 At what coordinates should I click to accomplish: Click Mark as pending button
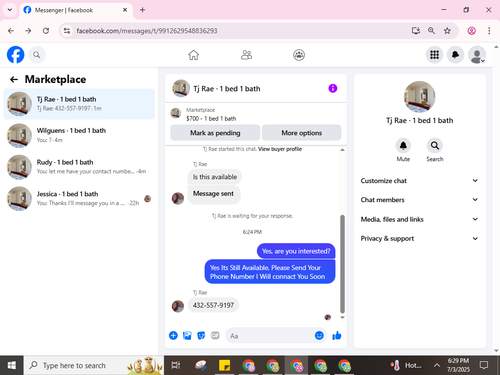pyautogui.click(x=215, y=133)
